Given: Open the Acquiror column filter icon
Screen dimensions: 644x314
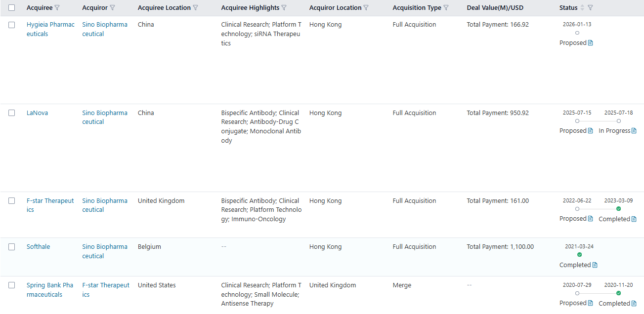Looking at the screenshot, I should point(113,8).
